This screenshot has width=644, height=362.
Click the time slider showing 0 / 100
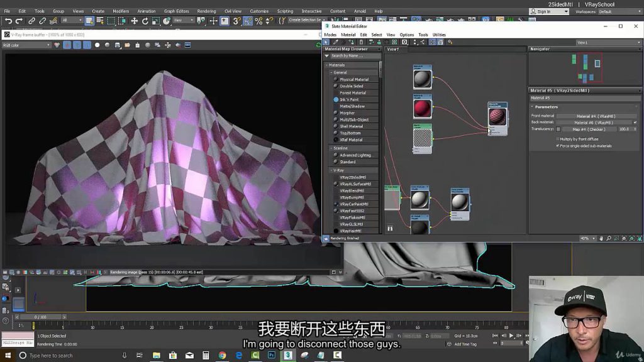[40, 317]
